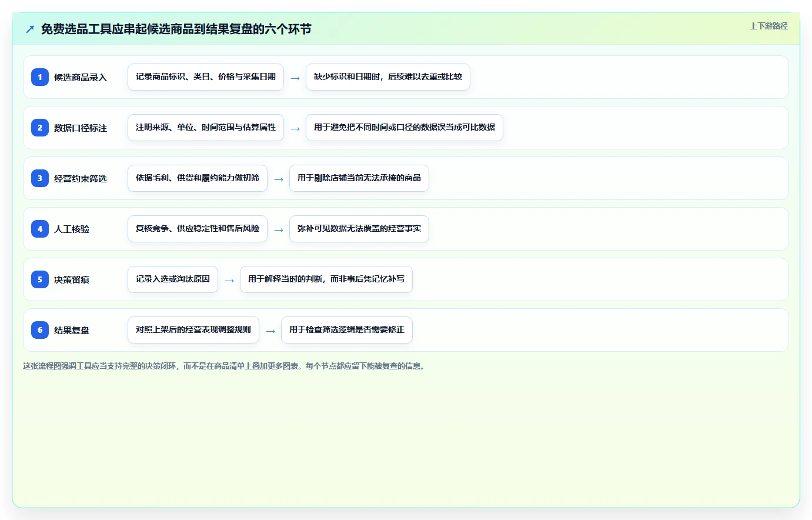Click the arrow in the 人工核验 row
This screenshot has height=520, width=812.
[279, 230]
